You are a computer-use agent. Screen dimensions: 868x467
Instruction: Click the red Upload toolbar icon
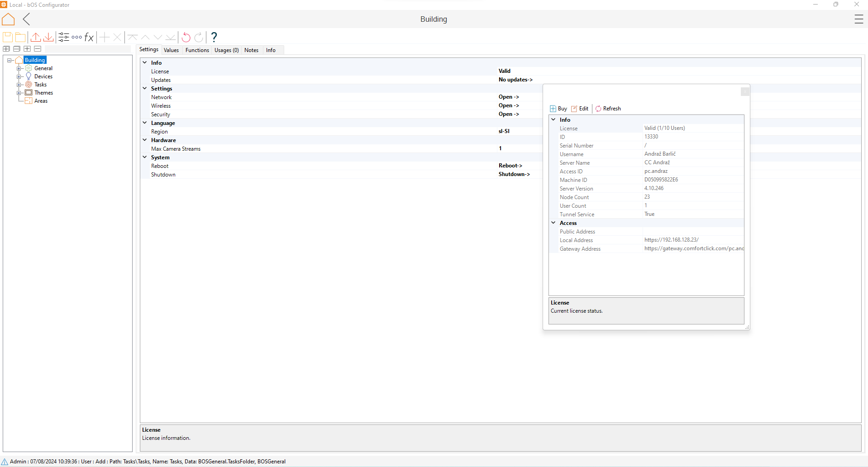pos(36,37)
